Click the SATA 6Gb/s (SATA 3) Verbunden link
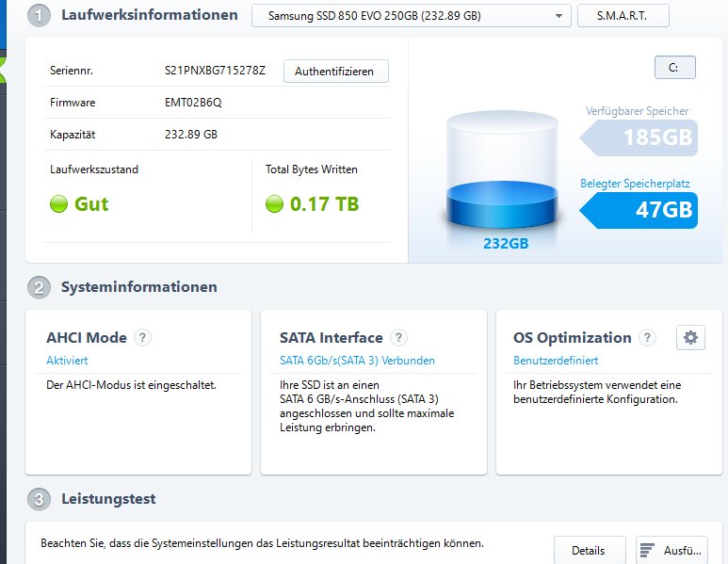 [x=357, y=361]
